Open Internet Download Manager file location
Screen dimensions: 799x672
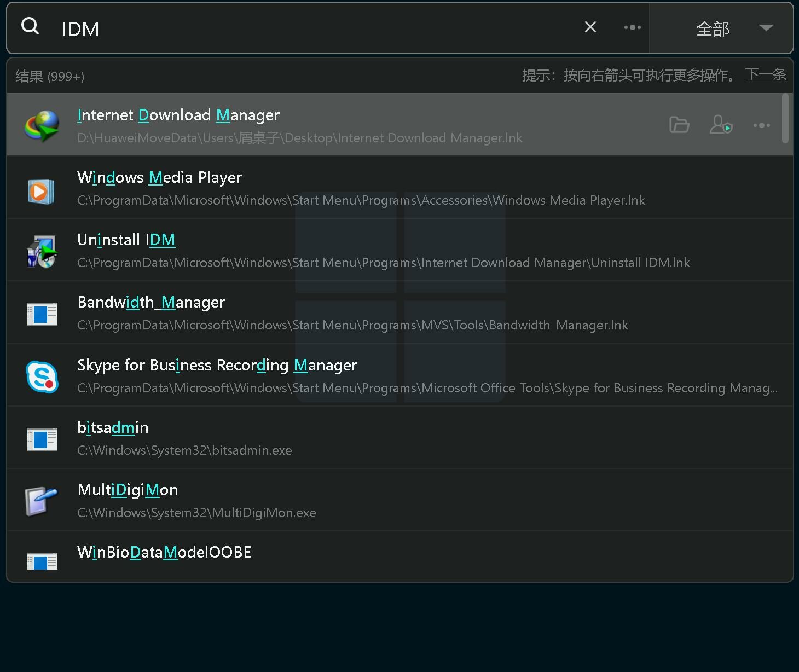tap(679, 125)
